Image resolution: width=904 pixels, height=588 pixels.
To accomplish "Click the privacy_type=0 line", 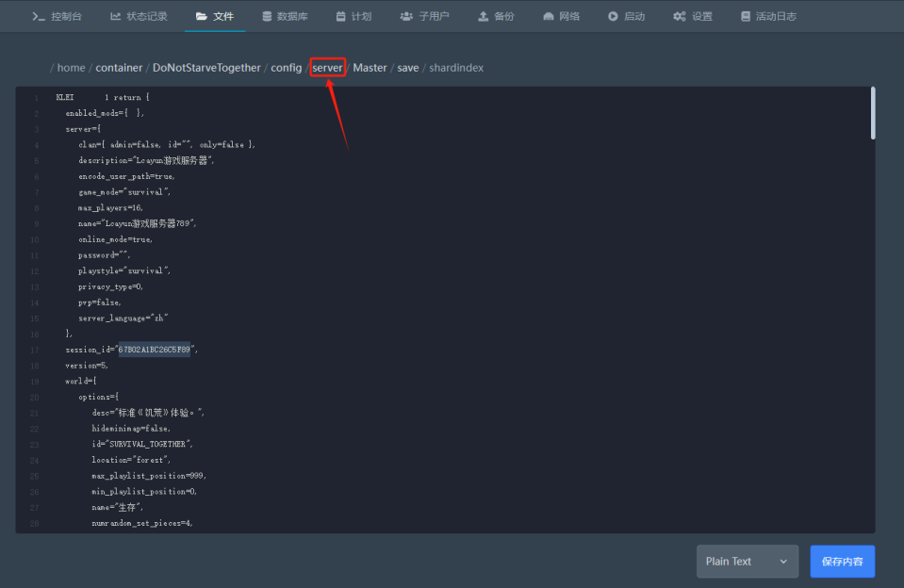I will (x=110, y=286).
